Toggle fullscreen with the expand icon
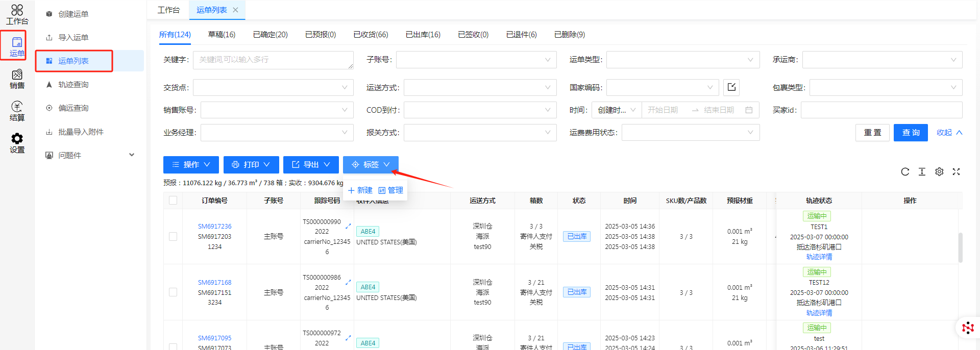Image resolution: width=980 pixels, height=350 pixels. (956, 172)
